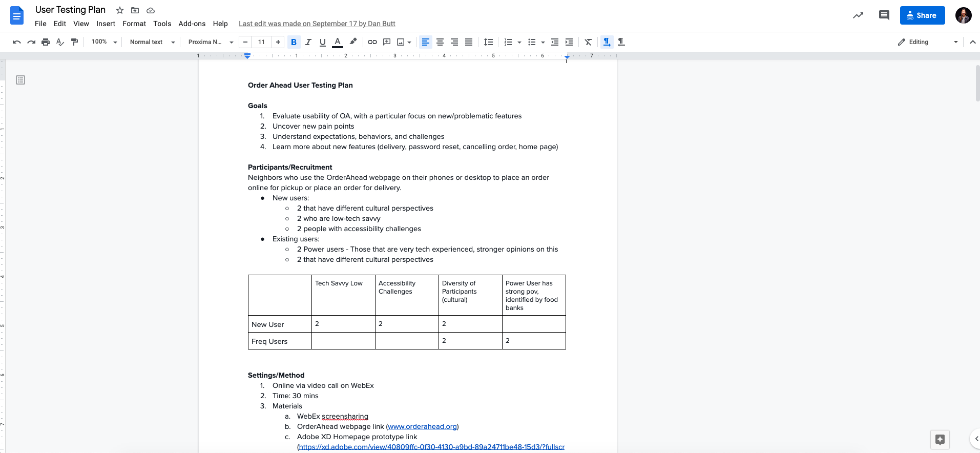
Task: Open the highlight color marker tool
Action: [353, 42]
